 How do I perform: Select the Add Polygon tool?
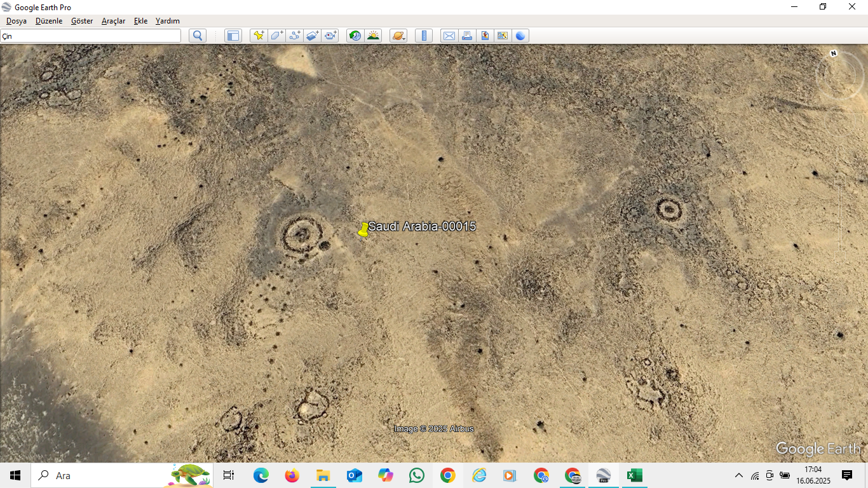tap(276, 36)
